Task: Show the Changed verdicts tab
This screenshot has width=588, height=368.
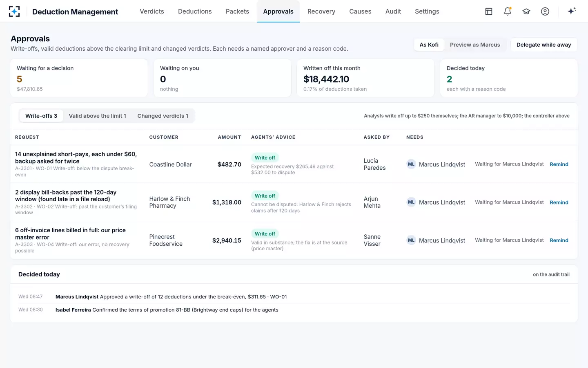Action: click(x=163, y=116)
